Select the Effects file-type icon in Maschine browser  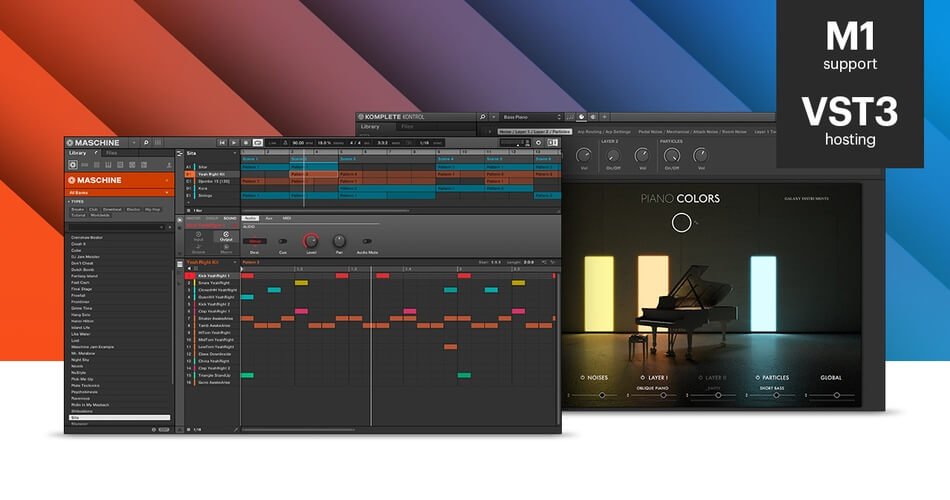[x=120, y=164]
